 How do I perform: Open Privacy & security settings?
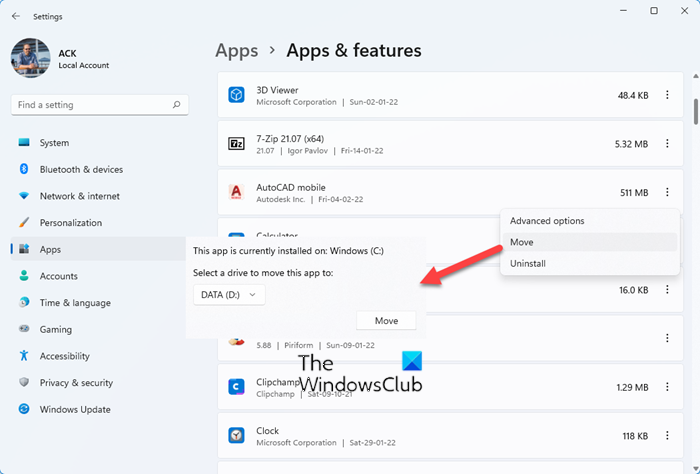tap(76, 383)
